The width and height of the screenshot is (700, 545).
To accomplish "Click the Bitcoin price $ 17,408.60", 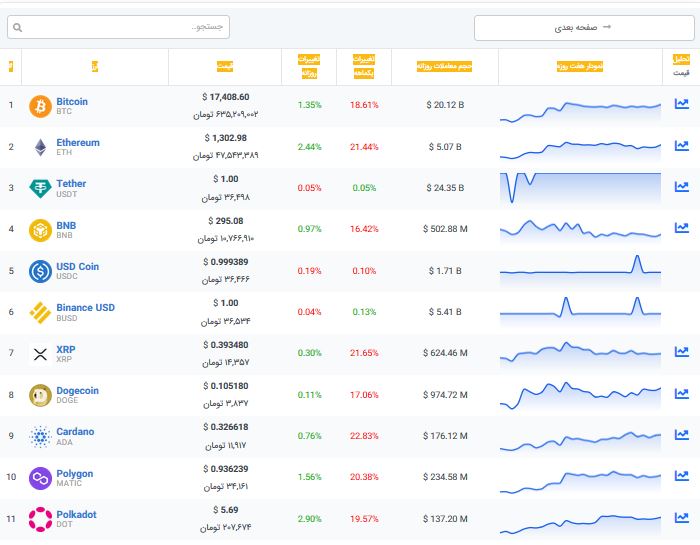I will pyautogui.click(x=225, y=97).
